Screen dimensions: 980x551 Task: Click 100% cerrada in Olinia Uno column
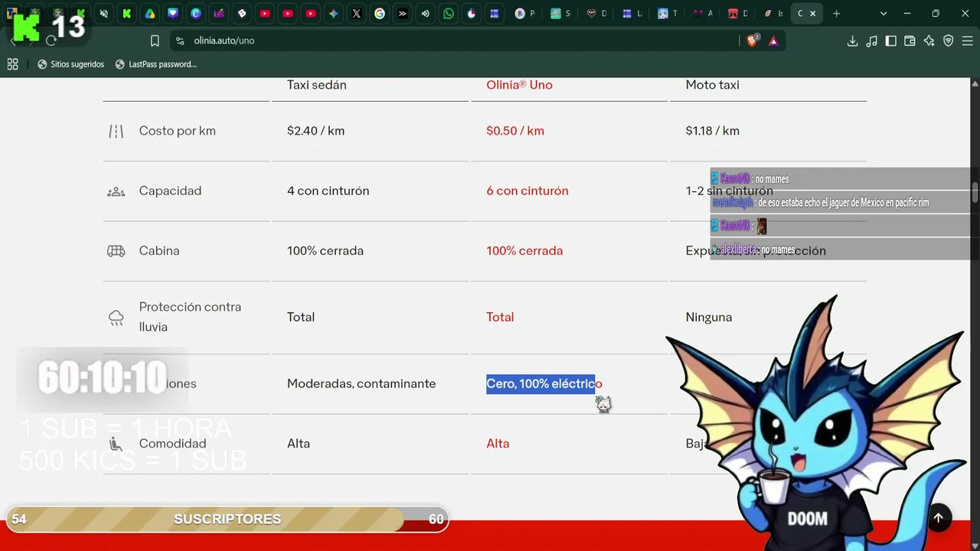[524, 250]
